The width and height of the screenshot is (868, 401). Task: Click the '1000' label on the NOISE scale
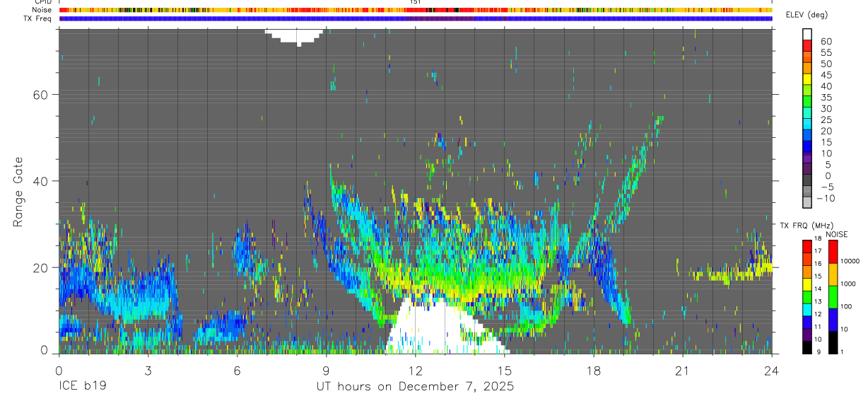click(849, 284)
